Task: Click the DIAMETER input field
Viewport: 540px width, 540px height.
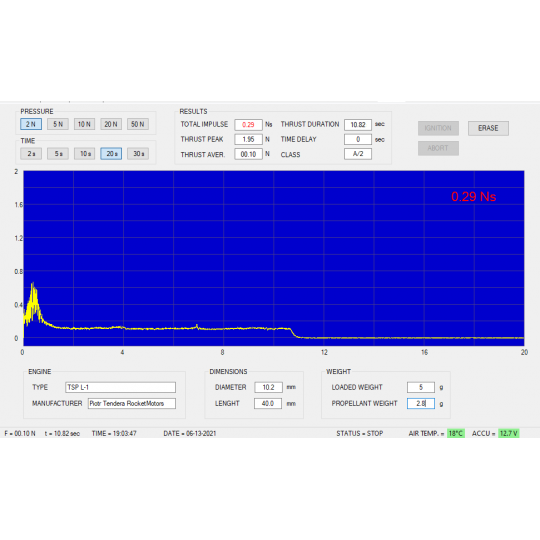Action: 269,387
